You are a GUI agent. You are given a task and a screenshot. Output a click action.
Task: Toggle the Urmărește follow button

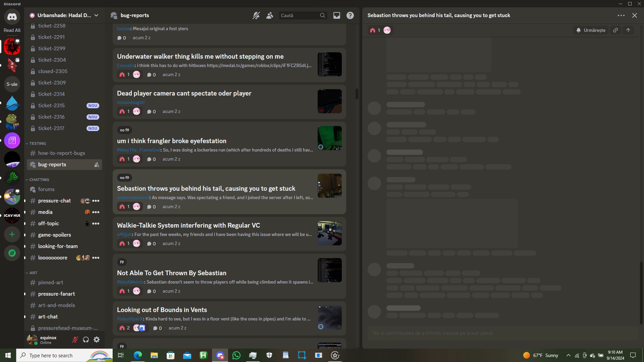tap(591, 30)
